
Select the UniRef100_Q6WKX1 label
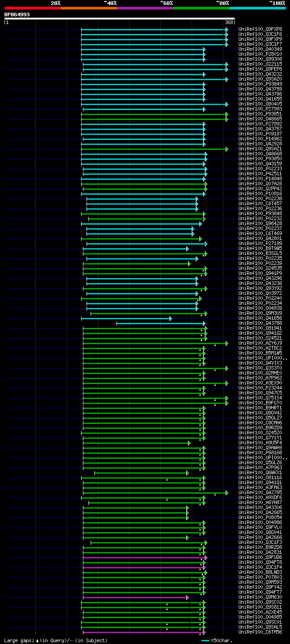pyautogui.click(x=260, y=472)
